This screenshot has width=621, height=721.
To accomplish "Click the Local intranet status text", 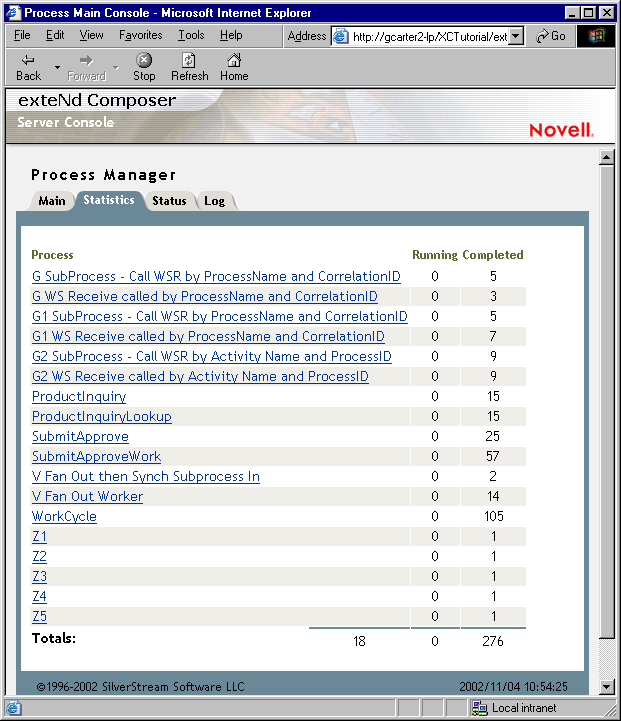I will (524, 708).
